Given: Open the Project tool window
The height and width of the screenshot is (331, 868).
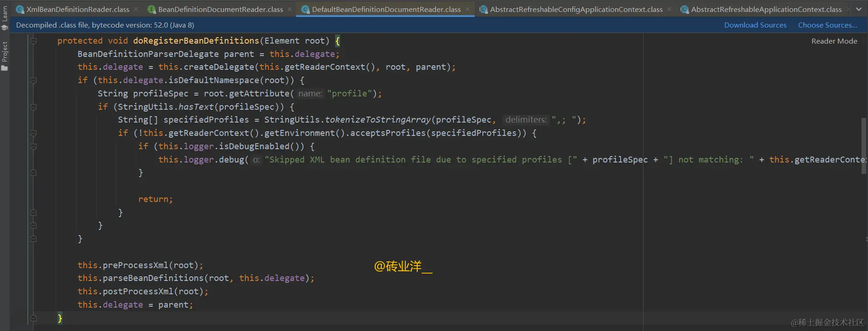Looking at the screenshot, I should [5, 56].
